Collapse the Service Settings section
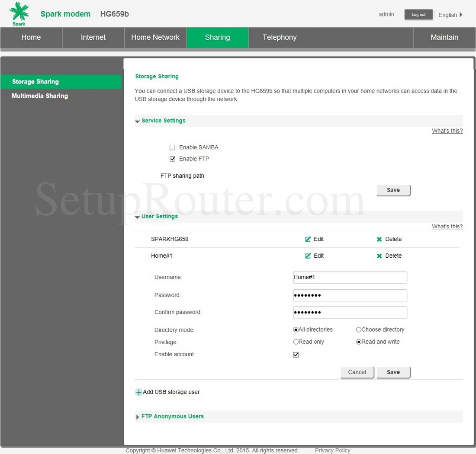This screenshot has width=476, height=454. [138, 121]
